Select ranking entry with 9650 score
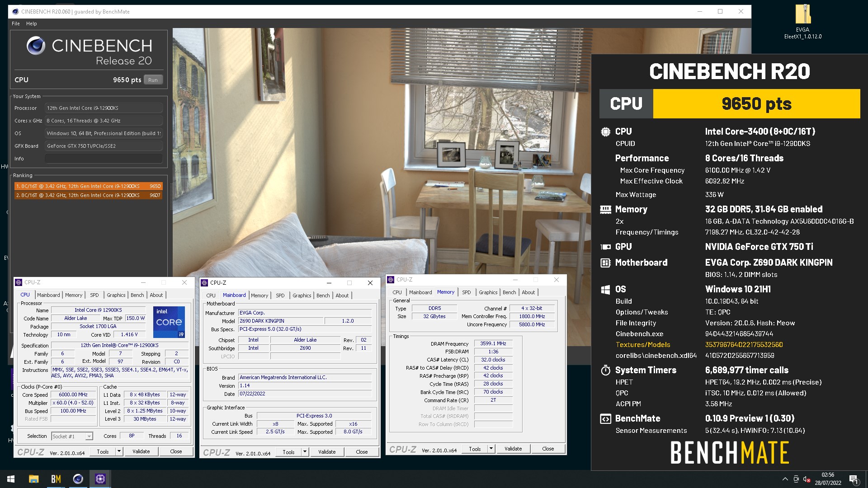 click(x=88, y=186)
